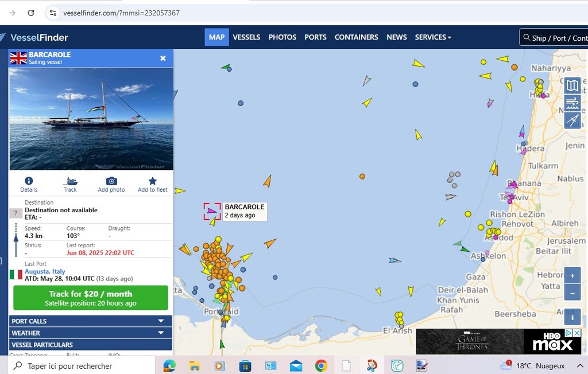Select the distance measurement tool icon
Screen dimensions: 588x374
[x=572, y=120]
